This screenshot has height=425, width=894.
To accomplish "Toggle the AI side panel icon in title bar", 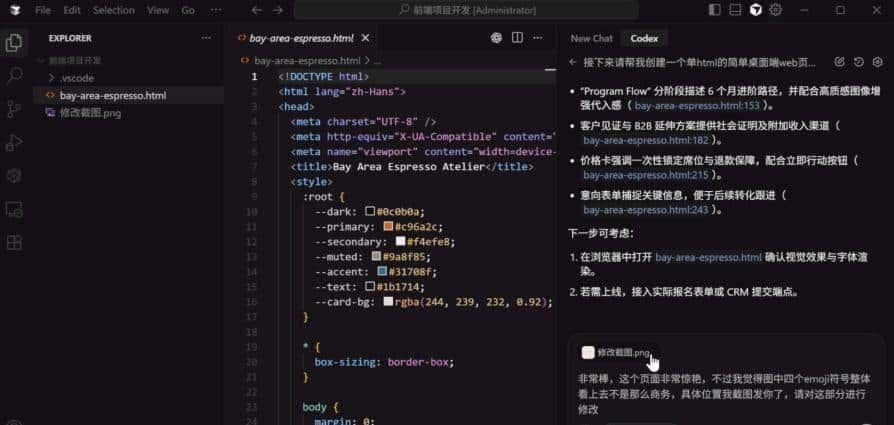I will (755, 10).
